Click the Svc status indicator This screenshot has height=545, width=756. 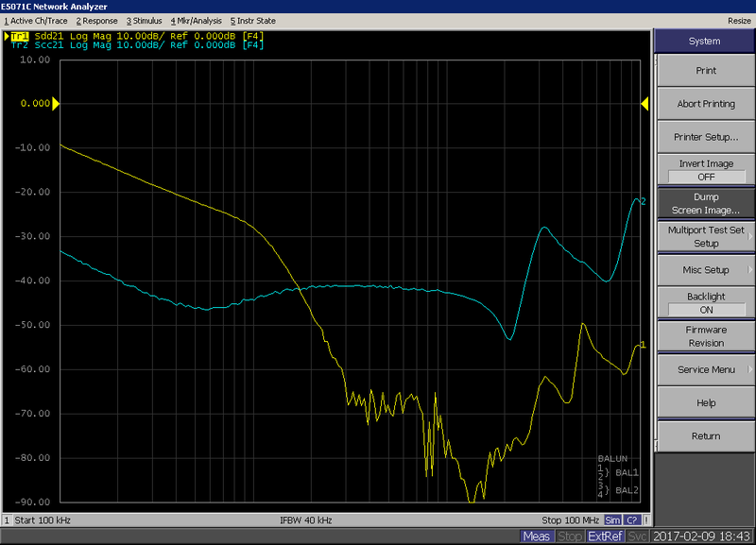(638, 536)
